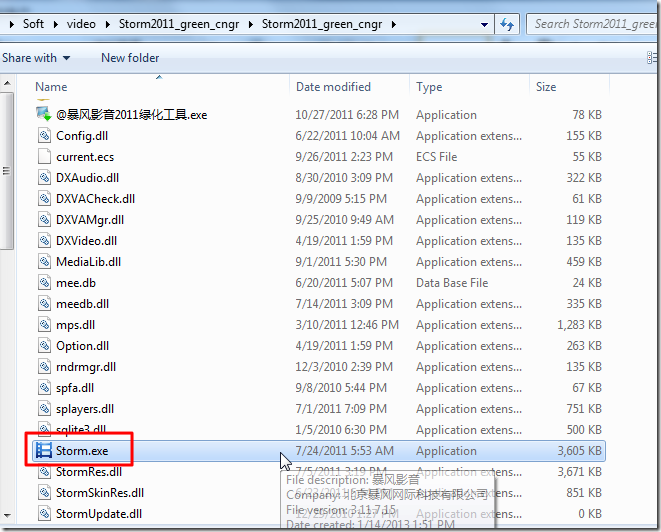
Task: Click the DXVAMgr.dll file icon
Action: 44,220
